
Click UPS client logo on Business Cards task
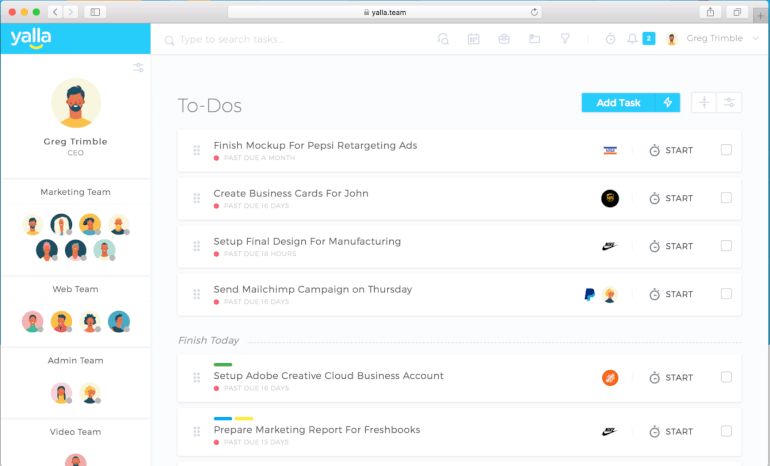coord(610,198)
